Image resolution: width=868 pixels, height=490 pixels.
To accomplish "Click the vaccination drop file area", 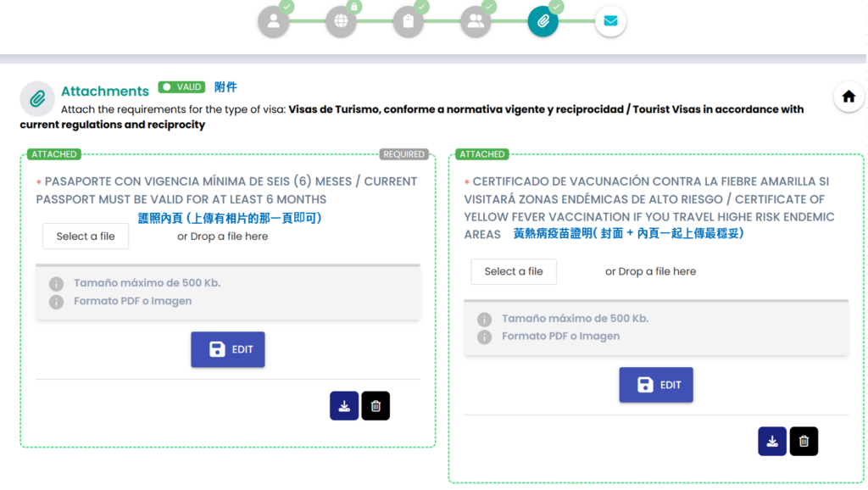I will [650, 272].
